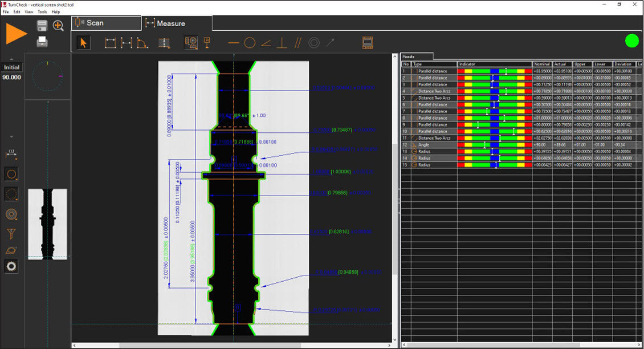This screenshot has width=644, height=349.
Task: Open the File menu
Action: click(x=5, y=12)
